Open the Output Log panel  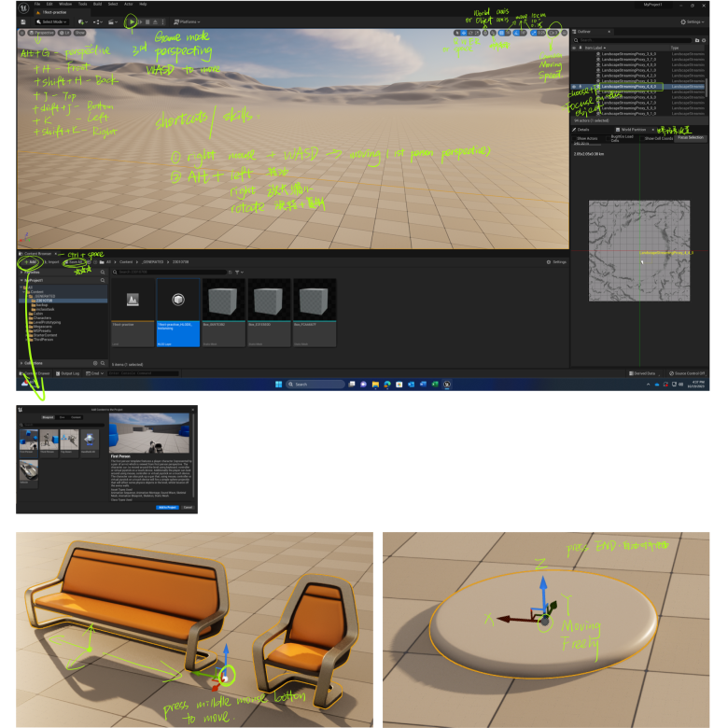67,373
